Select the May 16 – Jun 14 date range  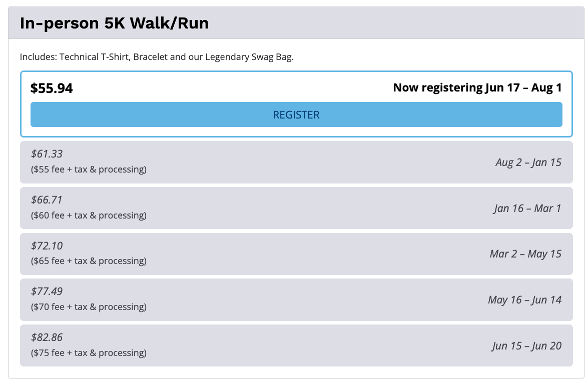(x=524, y=299)
